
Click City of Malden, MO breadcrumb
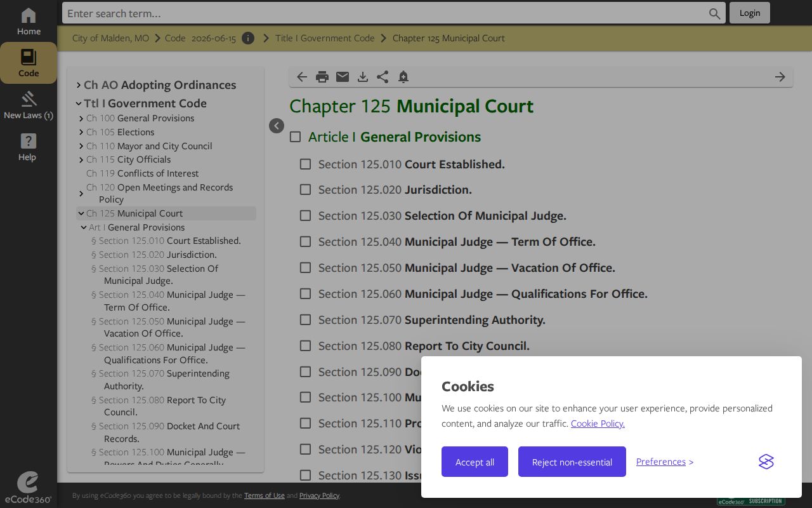[110, 38]
